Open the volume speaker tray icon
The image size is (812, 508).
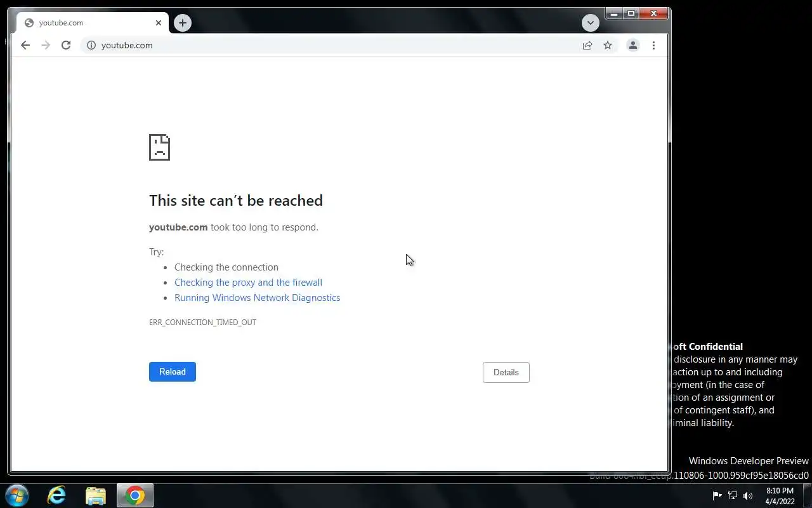pyautogui.click(x=748, y=496)
